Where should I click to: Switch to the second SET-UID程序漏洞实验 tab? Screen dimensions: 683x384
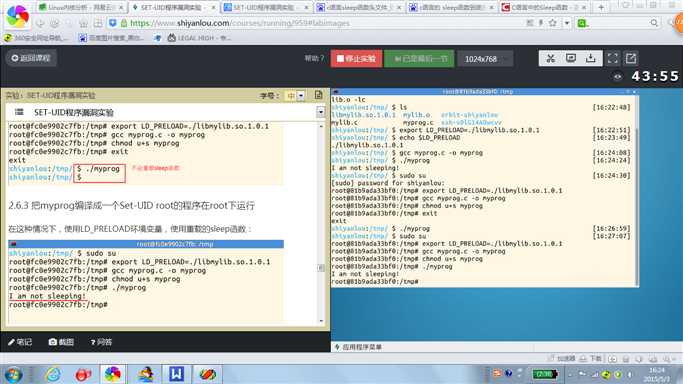(x=263, y=7)
